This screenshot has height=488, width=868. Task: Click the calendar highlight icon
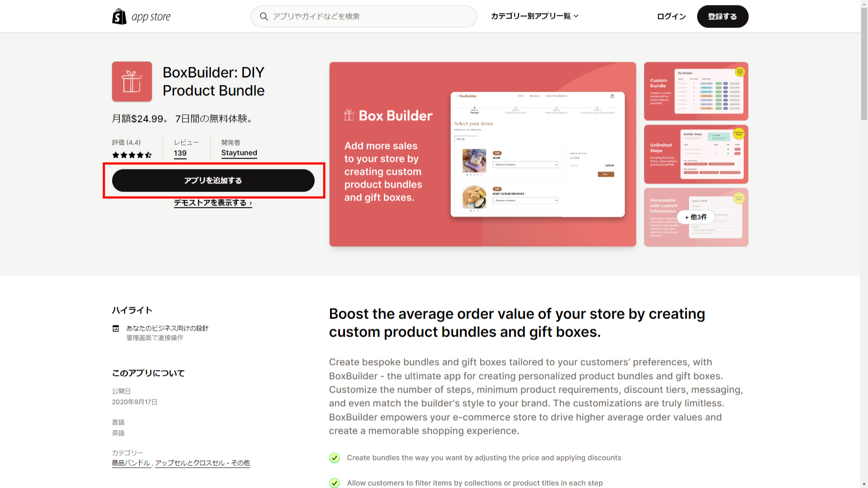point(116,328)
